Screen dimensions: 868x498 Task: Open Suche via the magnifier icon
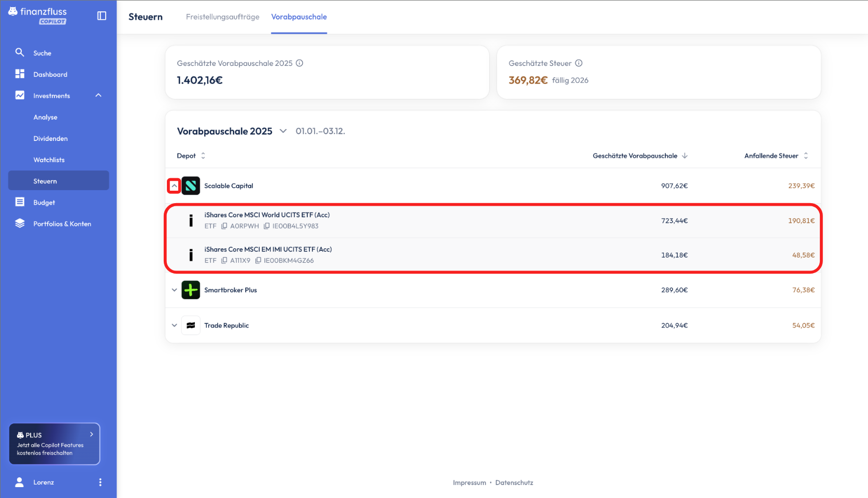pos(20,52)
